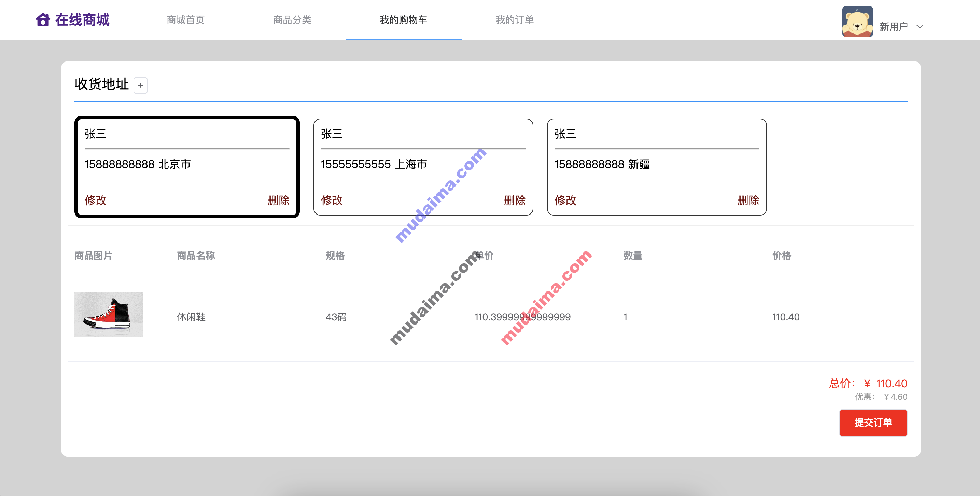
Task: Click the 总价 total price amount
Action: pos(891,383)
